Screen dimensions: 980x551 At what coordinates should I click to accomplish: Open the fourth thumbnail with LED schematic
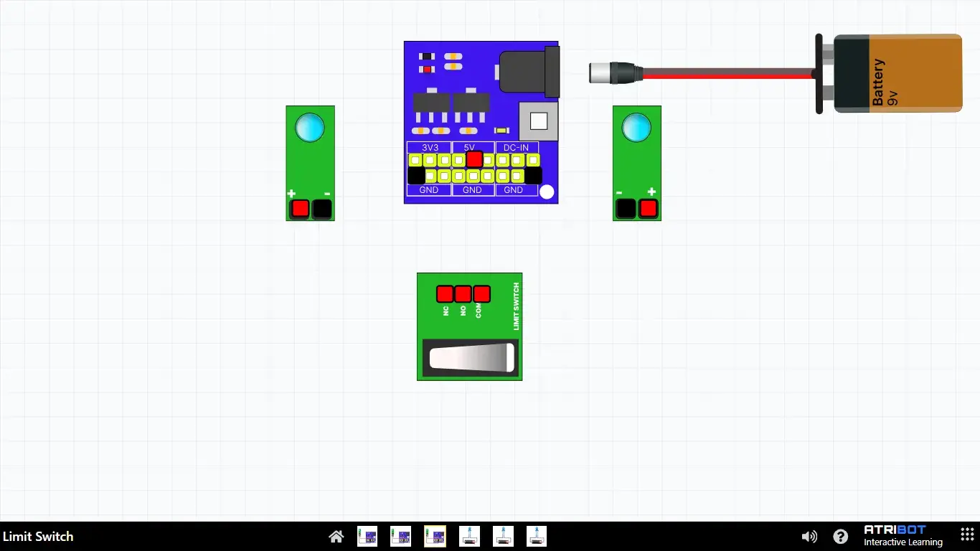469,537
